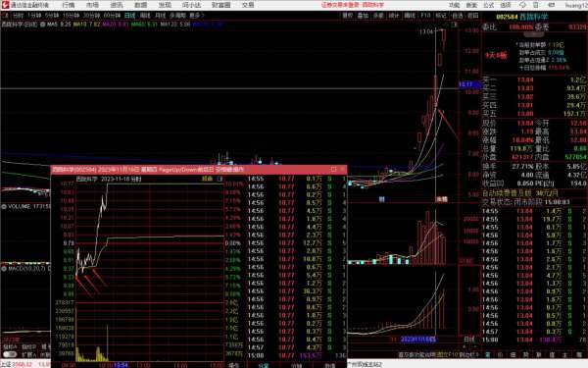Maximize the 西陇科学 intraday popup window
The width and height of the screenshot is (588, 368).
click(333, 170)
